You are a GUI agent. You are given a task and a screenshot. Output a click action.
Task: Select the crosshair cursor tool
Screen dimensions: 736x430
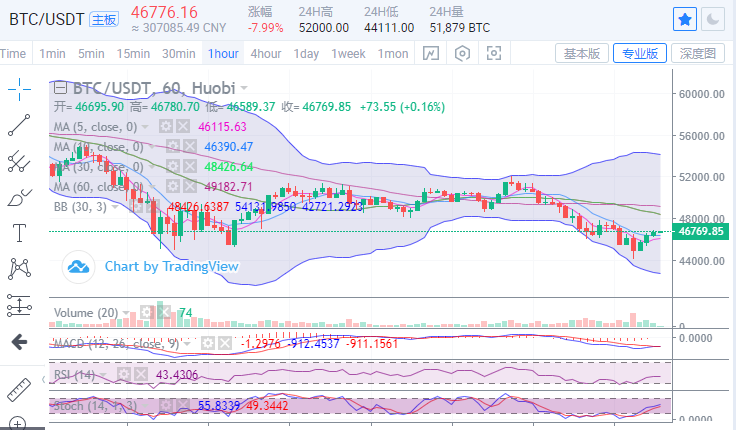pos(19,89)
